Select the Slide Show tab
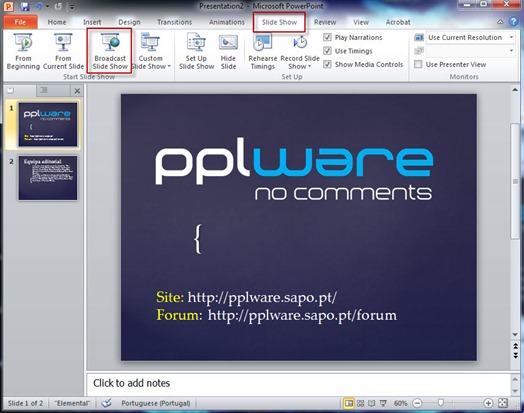Image resolution: width=524 pixels, height=413 pixels. (x=279, y=22)
